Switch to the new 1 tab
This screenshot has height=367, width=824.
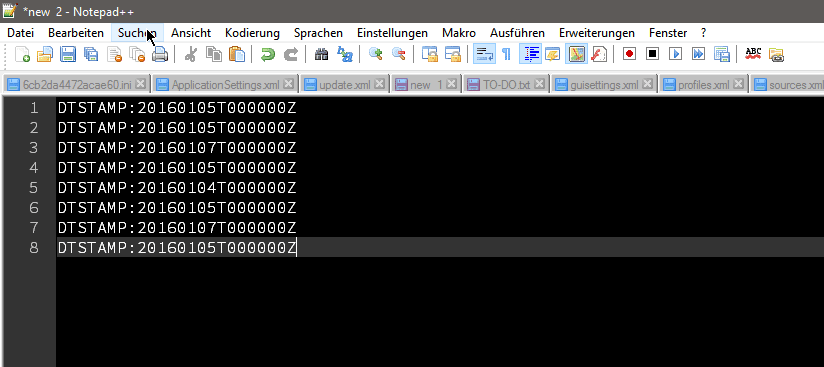(x=427, y=85)
